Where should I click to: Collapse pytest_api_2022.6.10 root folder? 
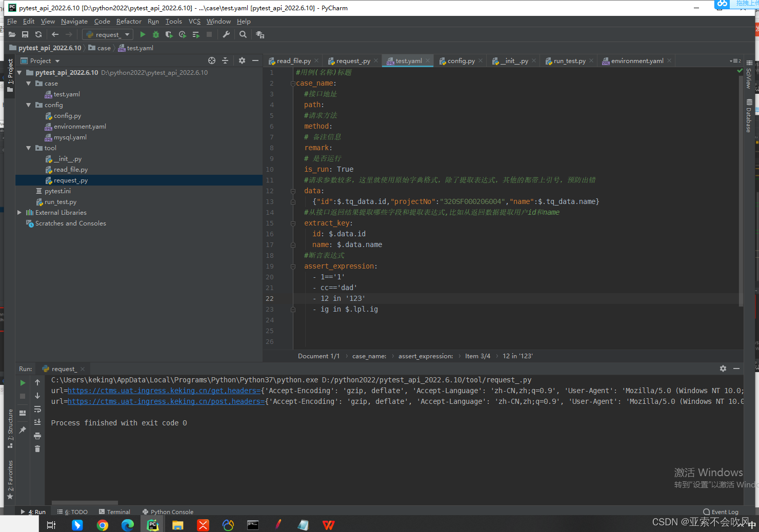click(x=19, y=73)
